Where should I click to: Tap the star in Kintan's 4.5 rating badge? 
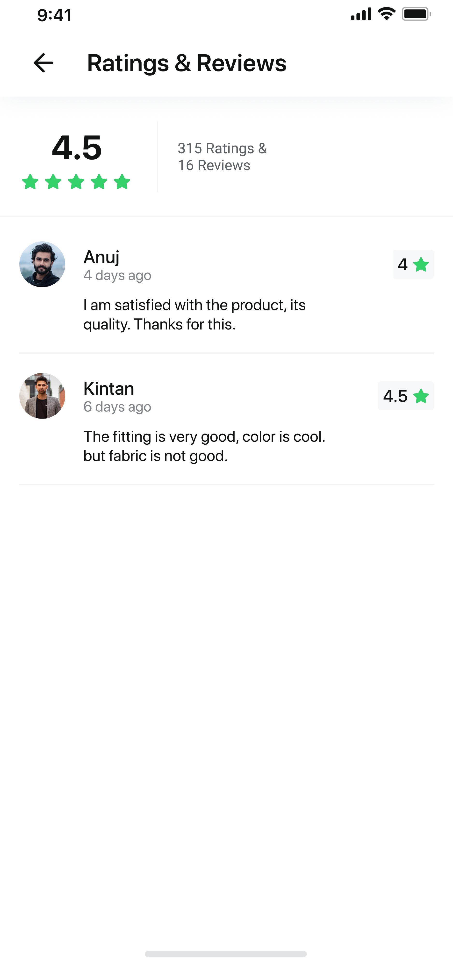(421, 396)
